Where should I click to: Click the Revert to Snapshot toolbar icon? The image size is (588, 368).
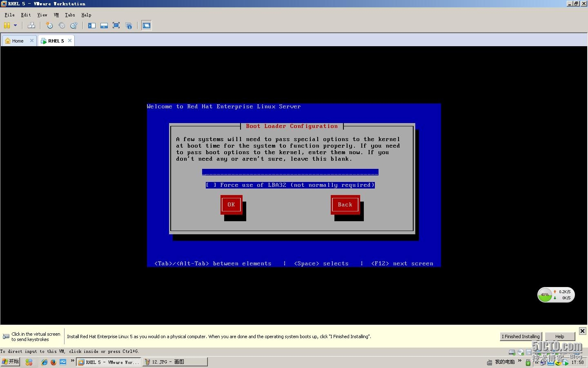coord(62,25)
